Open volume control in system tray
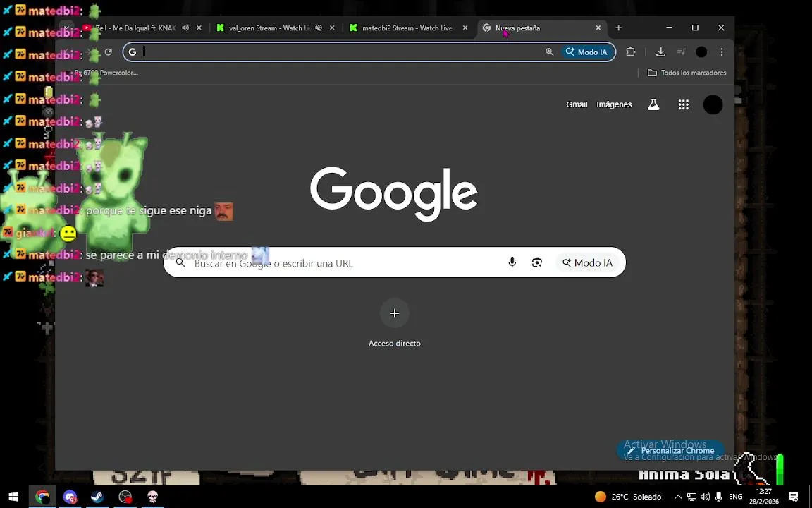 (706, 497)
